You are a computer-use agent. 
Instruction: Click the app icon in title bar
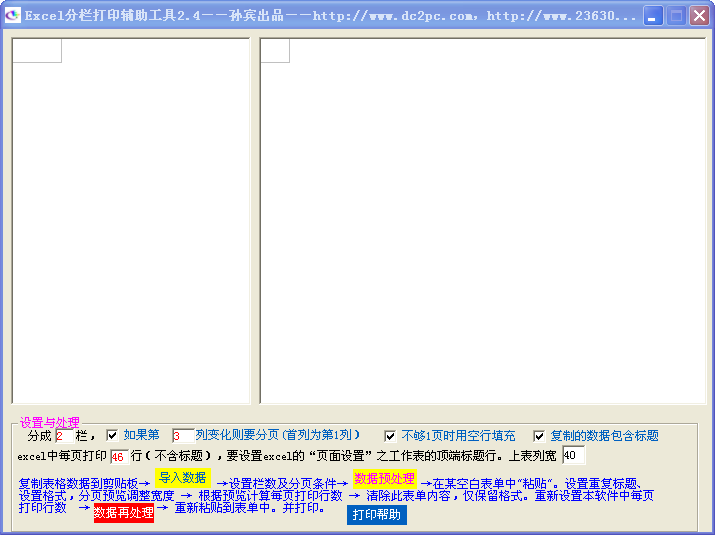12,16
